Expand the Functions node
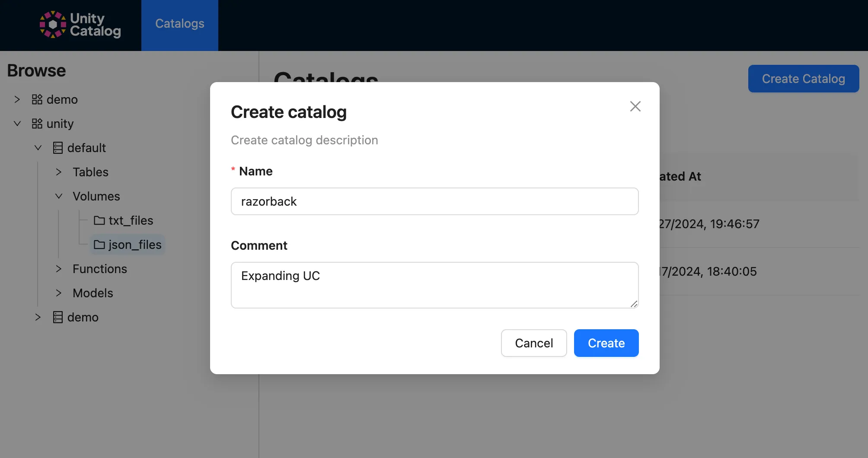868x458 pixels. point(59,269)
